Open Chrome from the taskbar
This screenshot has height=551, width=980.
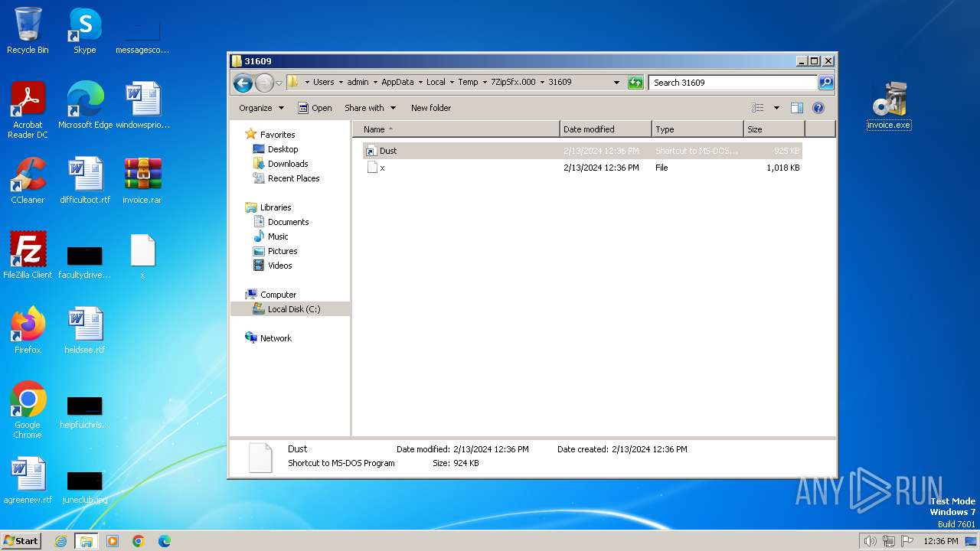coord(139,541)
